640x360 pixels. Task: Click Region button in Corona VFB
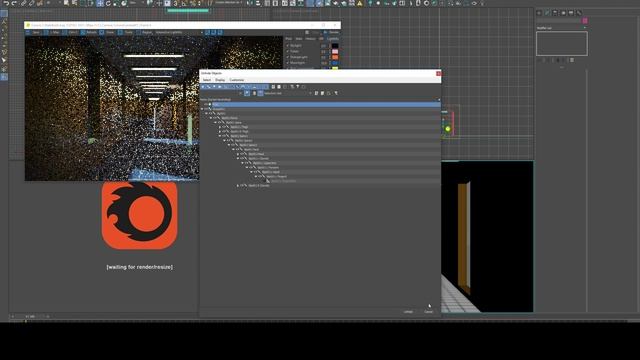coord(144,32)
